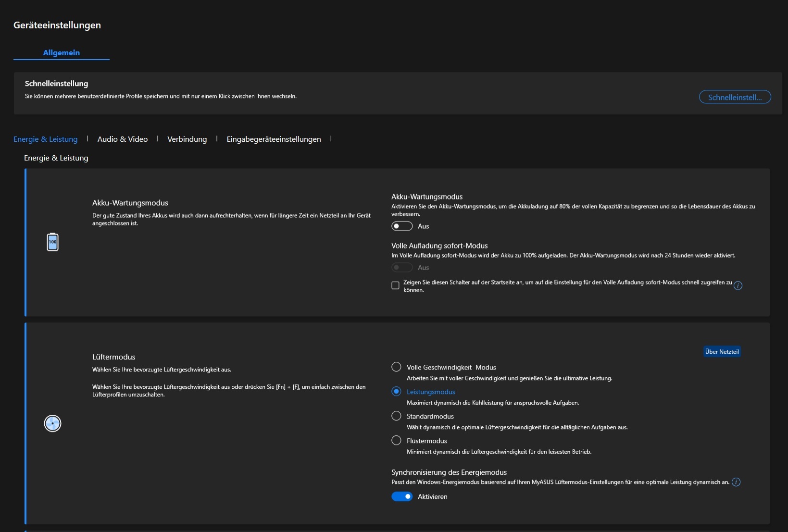This screenshot has height=532, width=788.
Task: Click the battery icon in Akku-Wartungsmodus card
Action: point(52,242)
